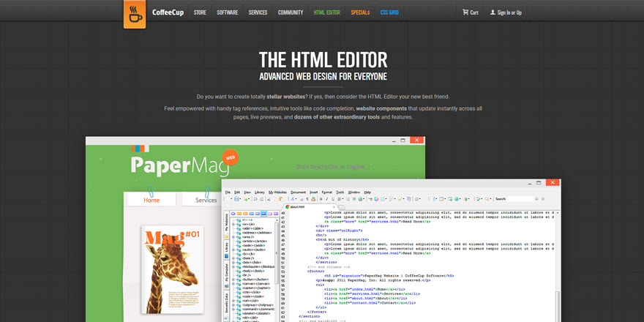Screen dimensions: 644x322
Task: Expand the <canvas></canvas> tree node
Action: pyautogui.click(x=233, y=284)
